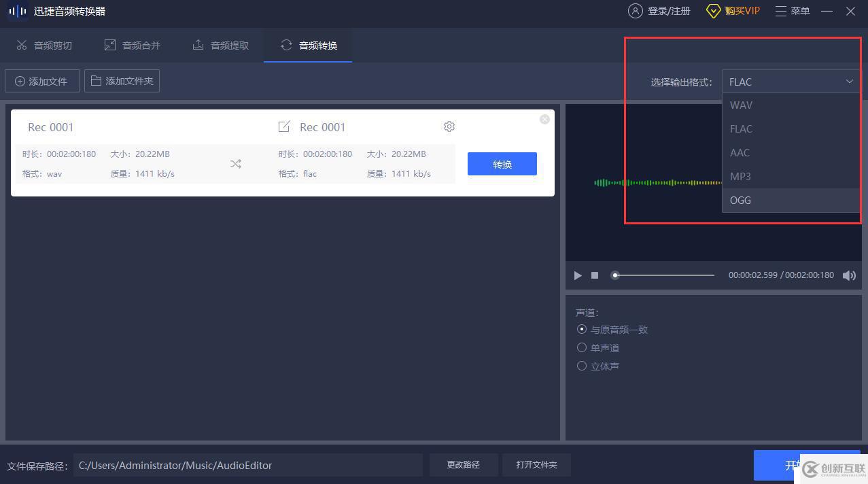The width and height of the screenshot is (868, 484).
Task: Click the blue 转换 button
Action: click(x=502, y=164)
